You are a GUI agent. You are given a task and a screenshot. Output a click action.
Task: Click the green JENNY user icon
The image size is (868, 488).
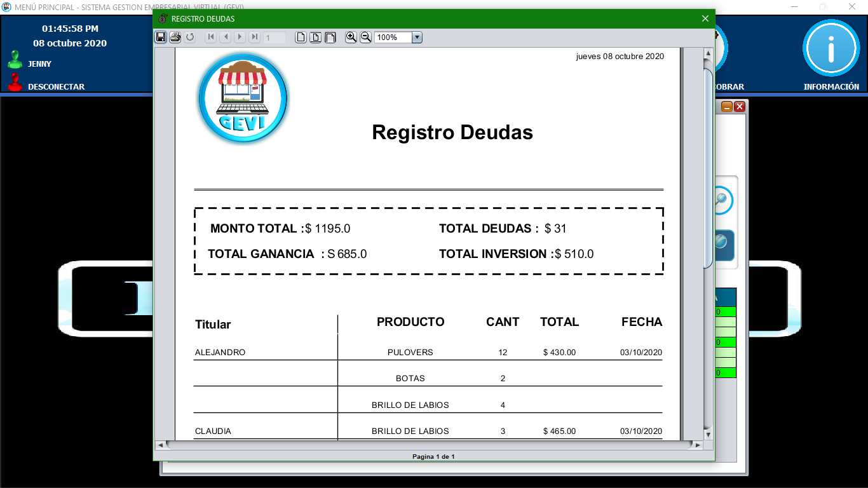[15, 60]
